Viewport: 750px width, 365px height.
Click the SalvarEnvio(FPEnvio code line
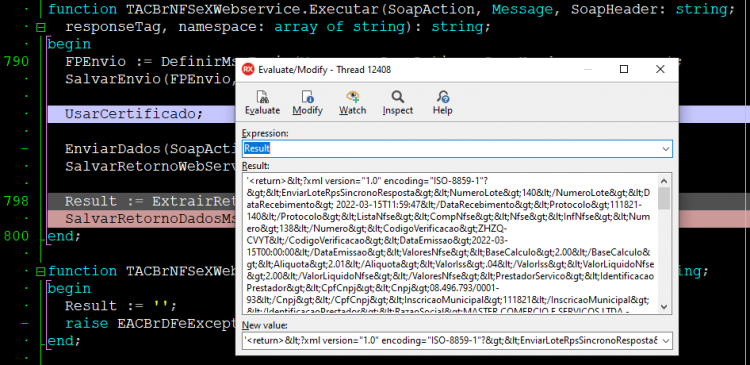pos(151,79)
